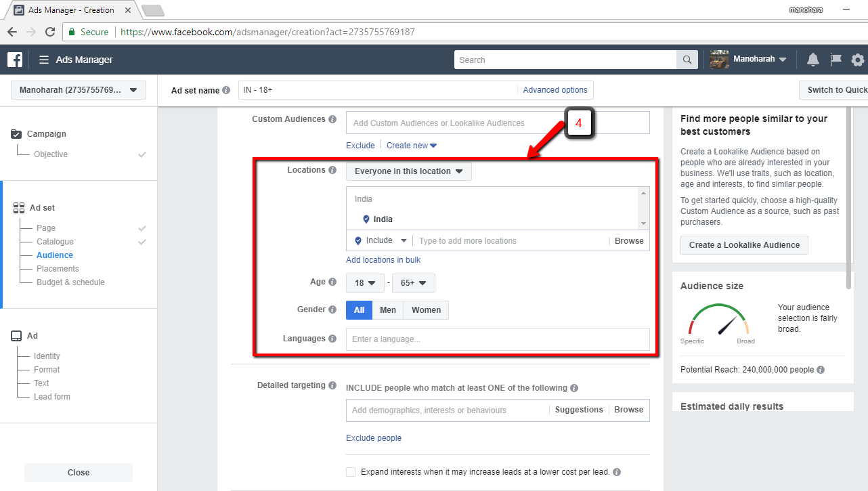Screen dimensions: 868x491
Task: Go to Page step in sidebar
Action: pyautogui.click(x=46, y=228)
